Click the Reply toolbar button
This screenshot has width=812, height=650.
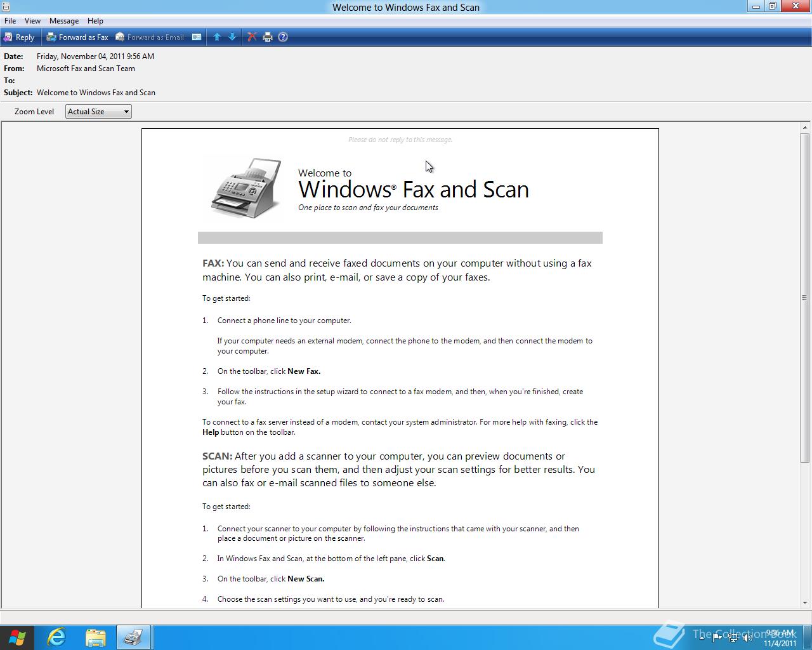point(19,37)
